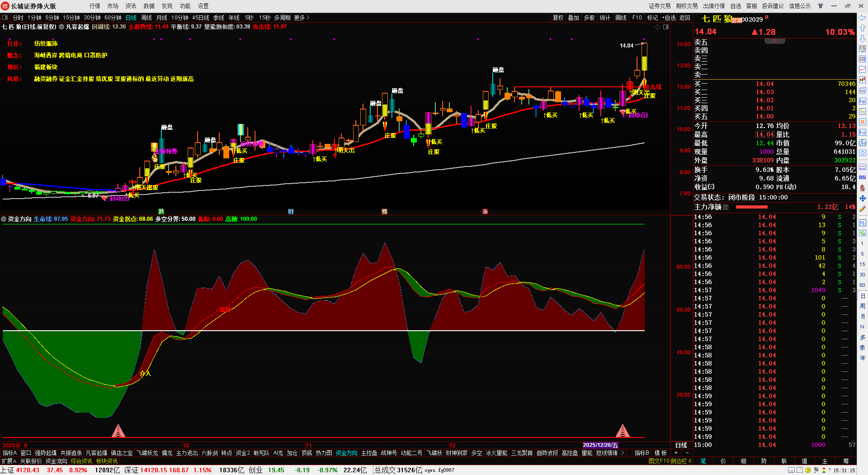Expand the 扩展 panel at bottom left
Viewport: 868px width, 475px height.
pos(9,461)
